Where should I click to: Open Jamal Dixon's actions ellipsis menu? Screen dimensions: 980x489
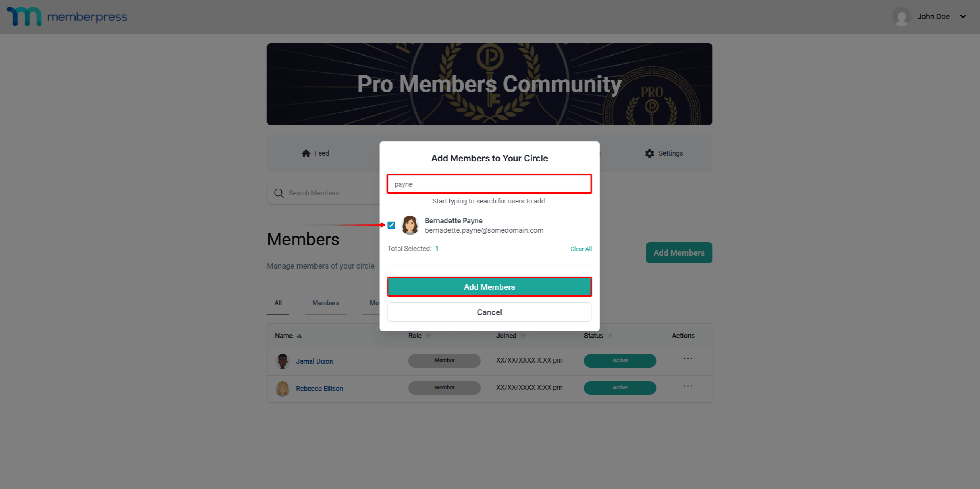[x=688, y=359]
